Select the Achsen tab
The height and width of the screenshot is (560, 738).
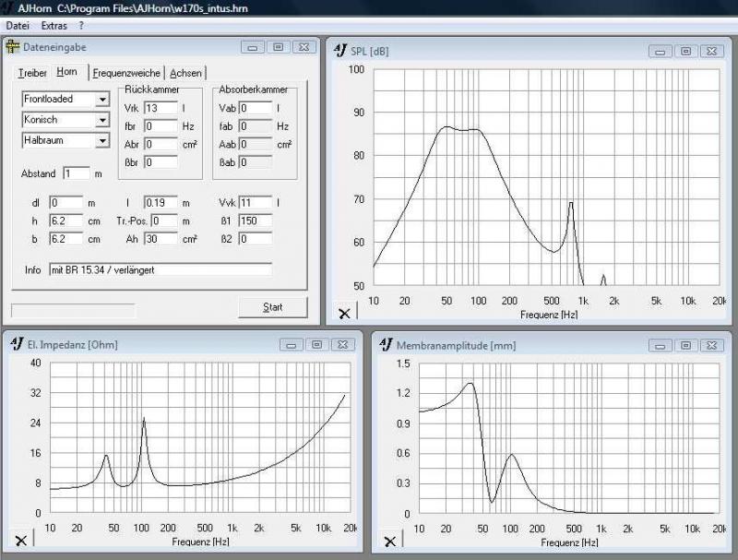pos(186,73)
